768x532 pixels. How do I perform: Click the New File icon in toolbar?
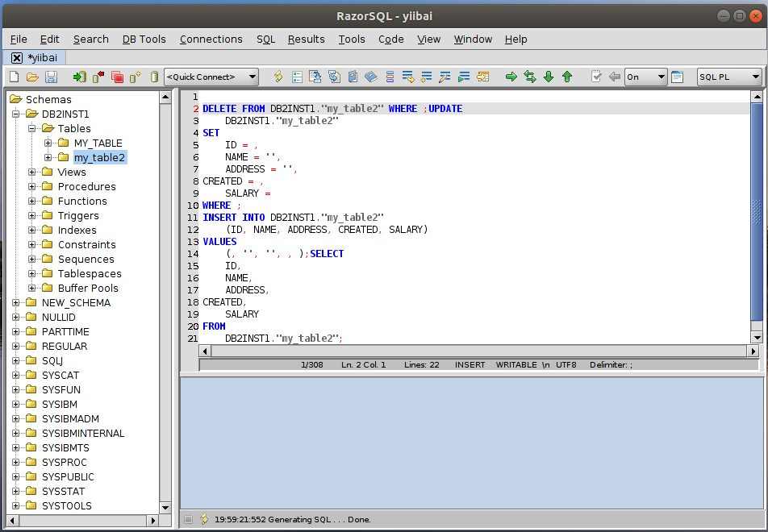click(x=14, y=77)
